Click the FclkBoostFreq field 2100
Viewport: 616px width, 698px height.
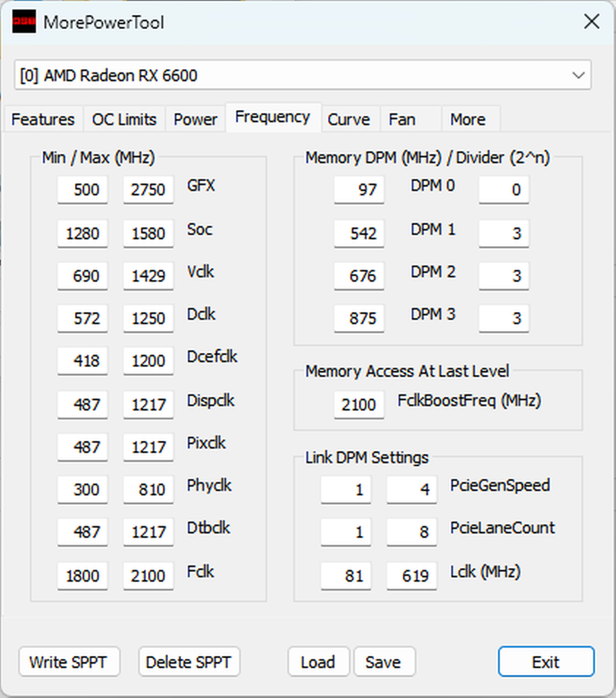point(359,405)
